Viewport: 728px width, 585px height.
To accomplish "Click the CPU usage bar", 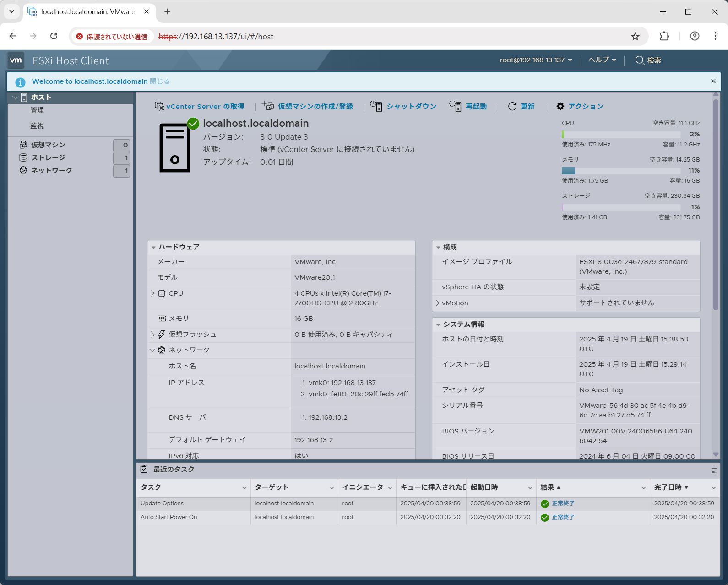I will pos(621,135).
